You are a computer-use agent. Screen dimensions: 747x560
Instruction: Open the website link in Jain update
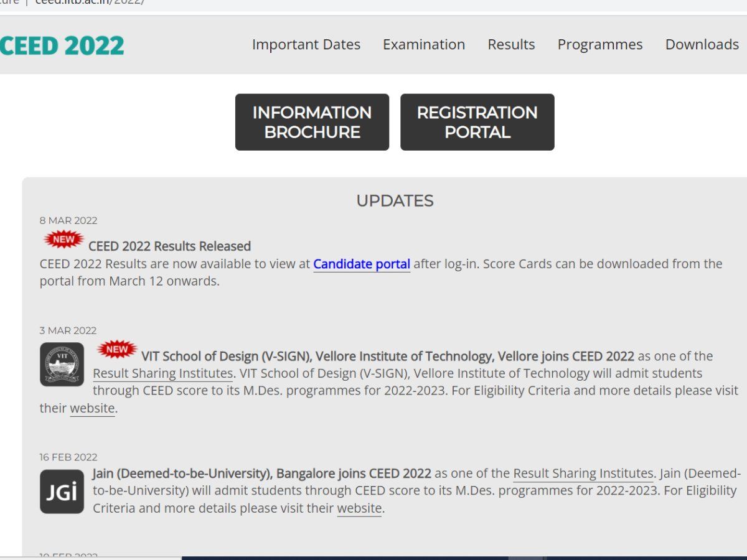click(x=359, y=508)
